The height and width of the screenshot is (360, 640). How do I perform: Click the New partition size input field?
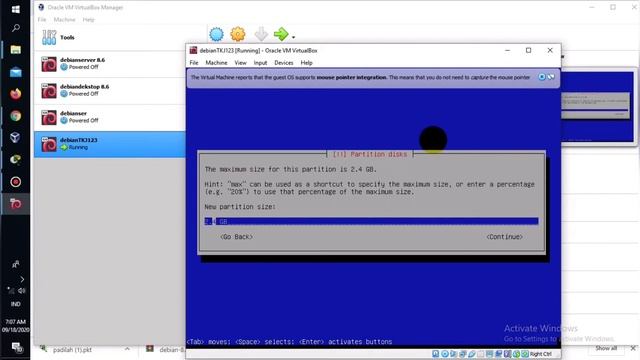tap(371, 221)
